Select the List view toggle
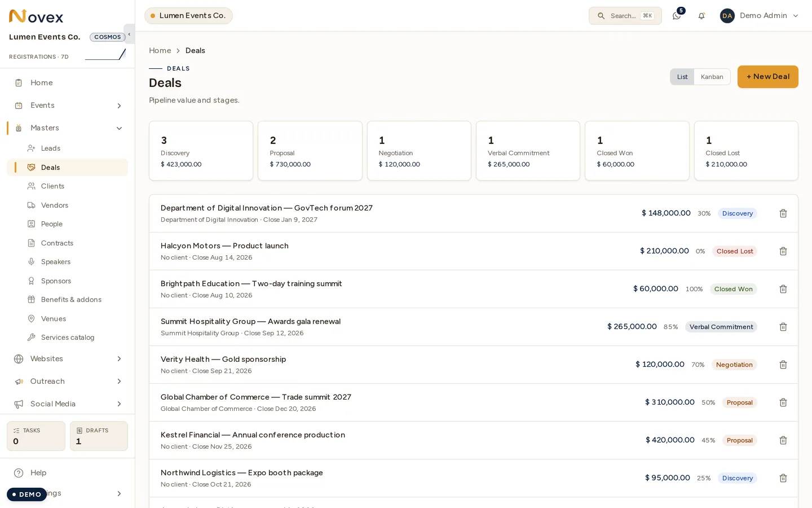812x508 pixels. (x=682, y=77)
